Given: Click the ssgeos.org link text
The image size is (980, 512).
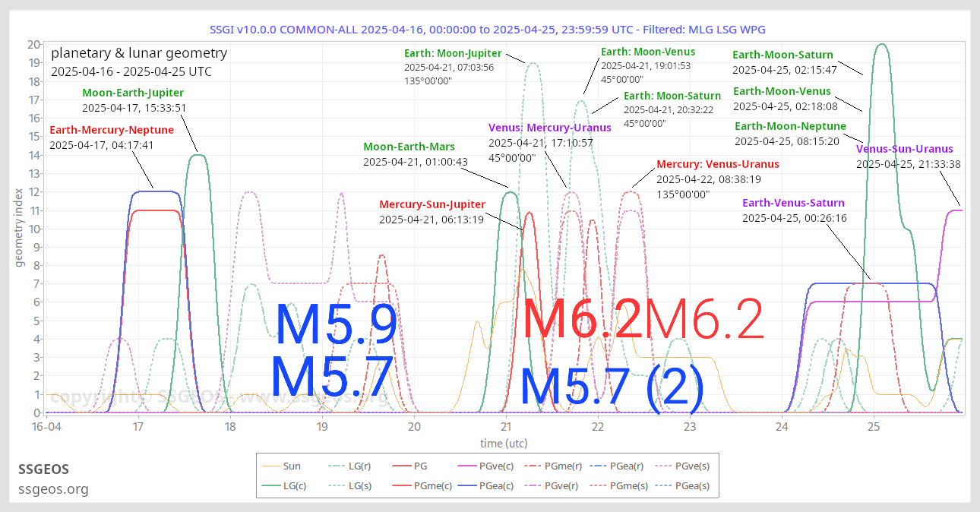Looking at the screenshot, I should coord(53,489).
